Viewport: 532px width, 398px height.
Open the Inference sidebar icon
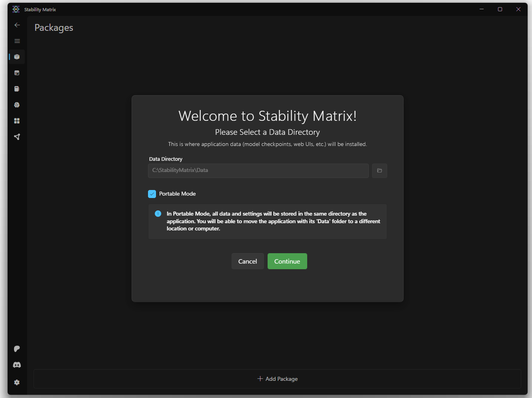point(17,73)
